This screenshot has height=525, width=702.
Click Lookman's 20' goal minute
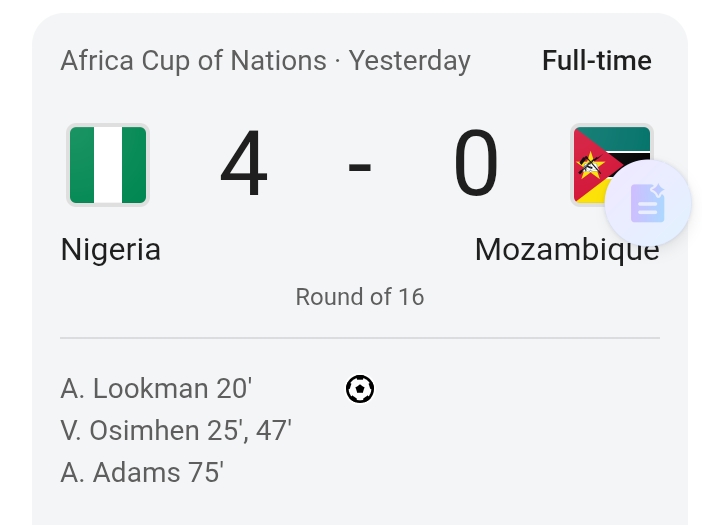(234, 389)
